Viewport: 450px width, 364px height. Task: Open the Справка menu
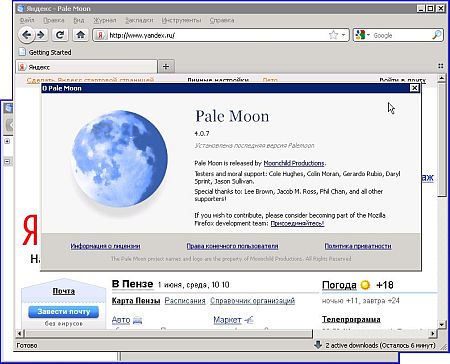click(222, 20)
